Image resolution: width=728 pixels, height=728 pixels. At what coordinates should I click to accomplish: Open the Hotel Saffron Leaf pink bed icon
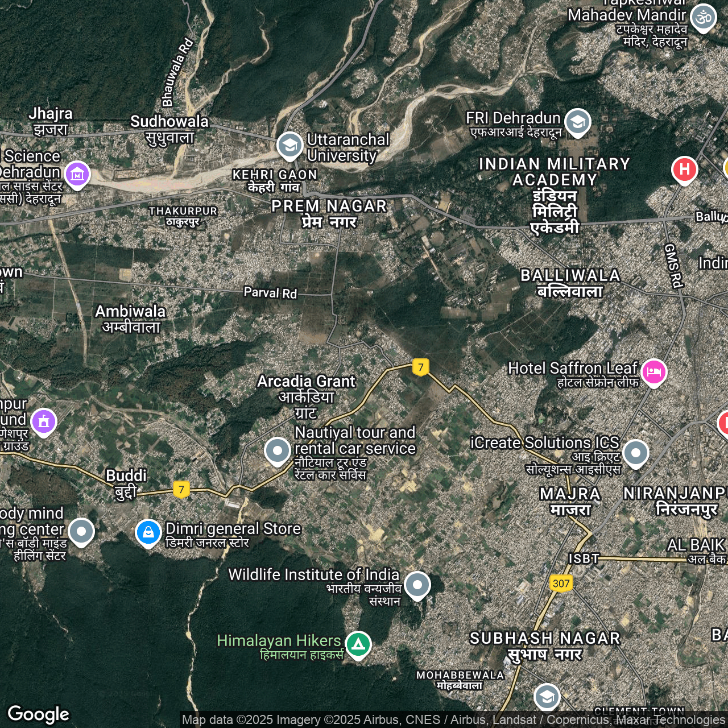654,372
